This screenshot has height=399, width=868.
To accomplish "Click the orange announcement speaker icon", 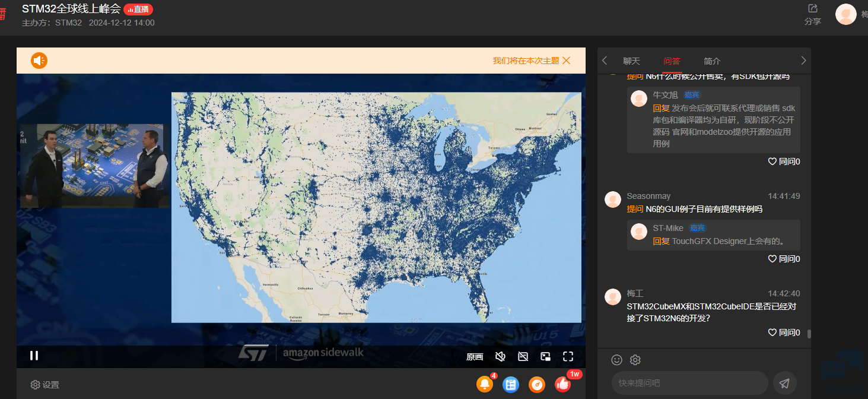I will [39, 61].
